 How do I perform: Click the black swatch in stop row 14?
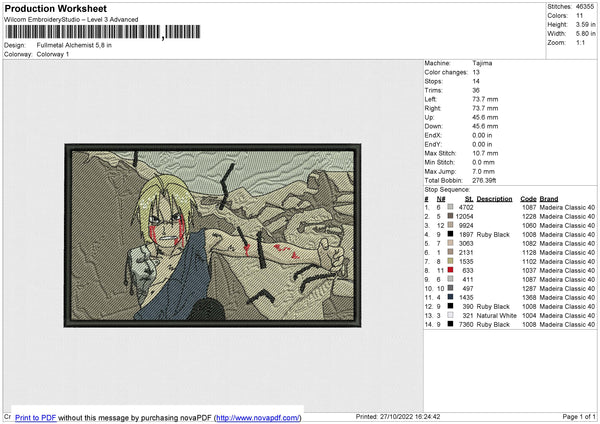[450, 324]
